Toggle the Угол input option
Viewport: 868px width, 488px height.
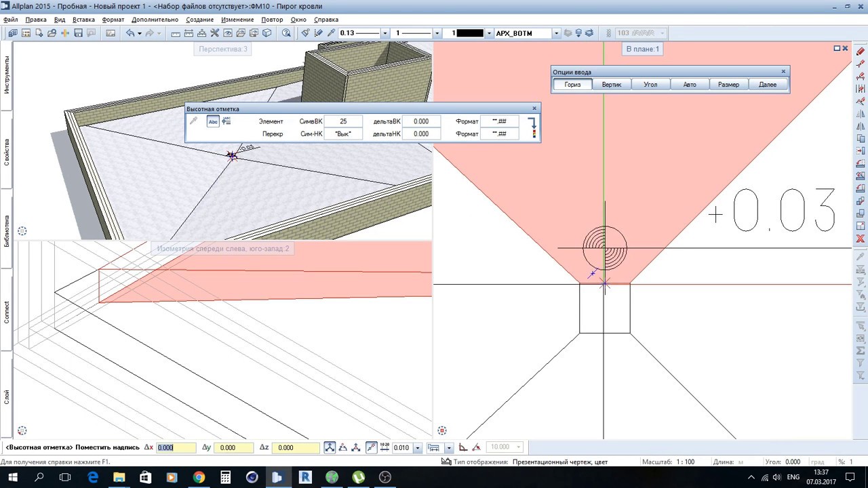[650, 85]
